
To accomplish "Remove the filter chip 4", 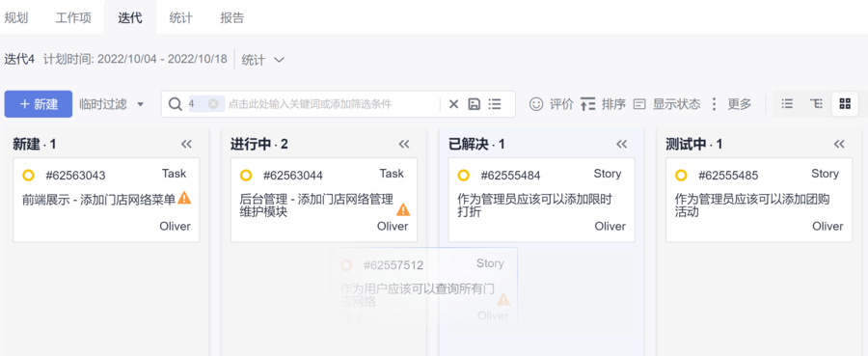I will click(213, 104).
